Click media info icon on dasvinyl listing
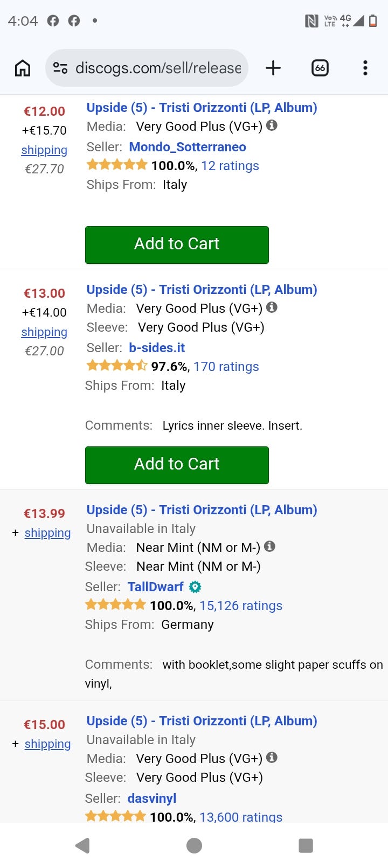 pos(272,758)
